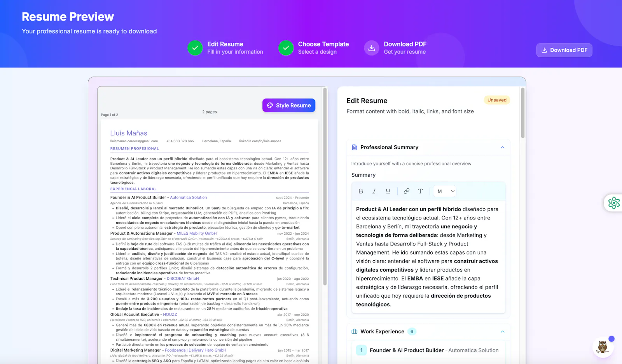Viewport: 622px width, 364px height.
Task: Click the numbered badge 1 on experience entry
Action: click(362, 350)
